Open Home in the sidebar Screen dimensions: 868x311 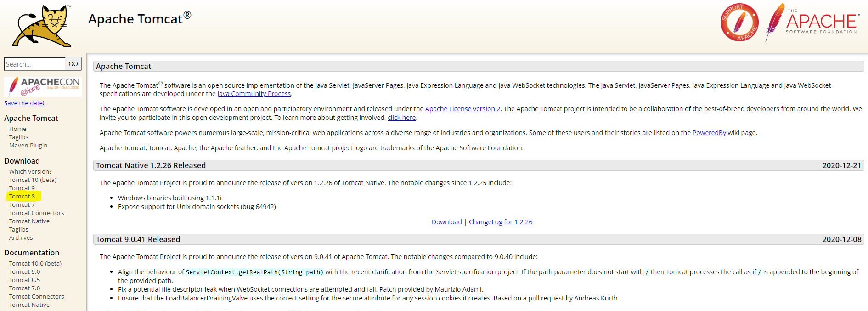[18, 129]
